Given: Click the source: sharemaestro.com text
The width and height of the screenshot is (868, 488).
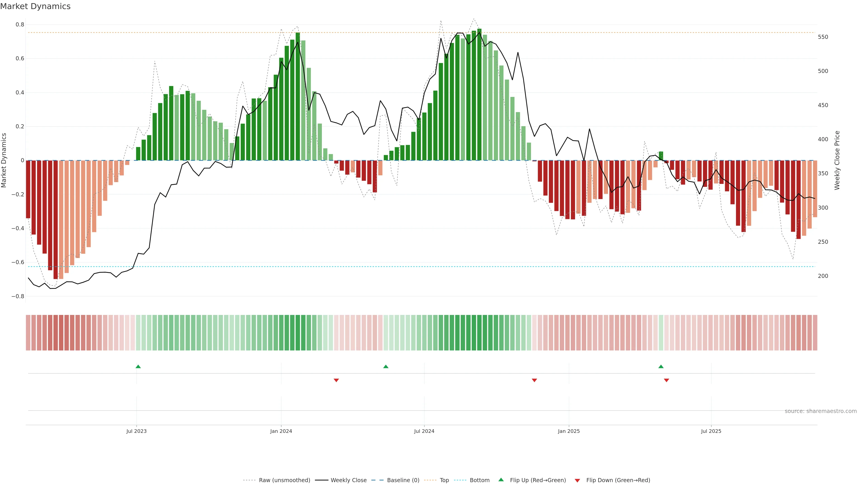Looking at the screenshot, I should (821, 411).
